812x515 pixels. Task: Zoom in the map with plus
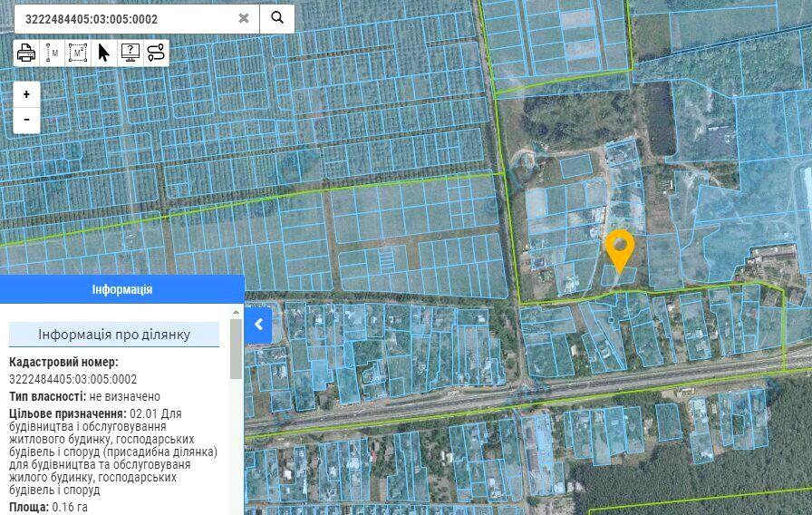pyautogui.click(x=27, y=94)
